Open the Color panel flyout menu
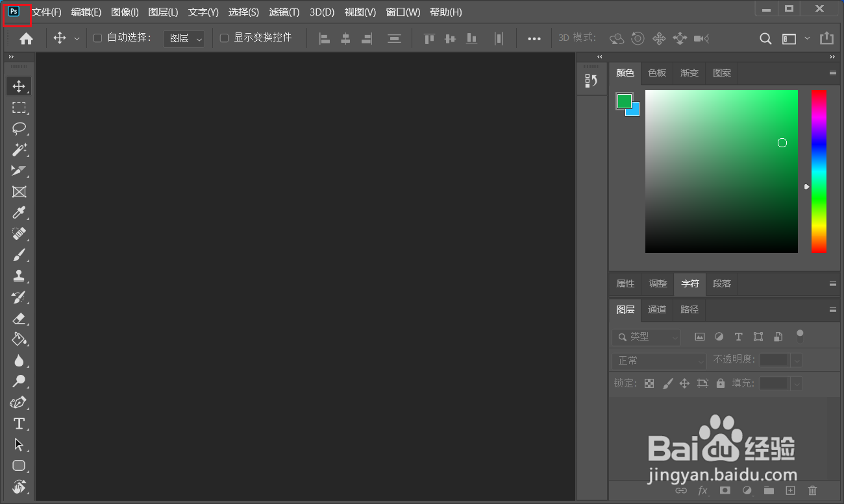Screen dimensions: 844x504 (x=833, y=73)
